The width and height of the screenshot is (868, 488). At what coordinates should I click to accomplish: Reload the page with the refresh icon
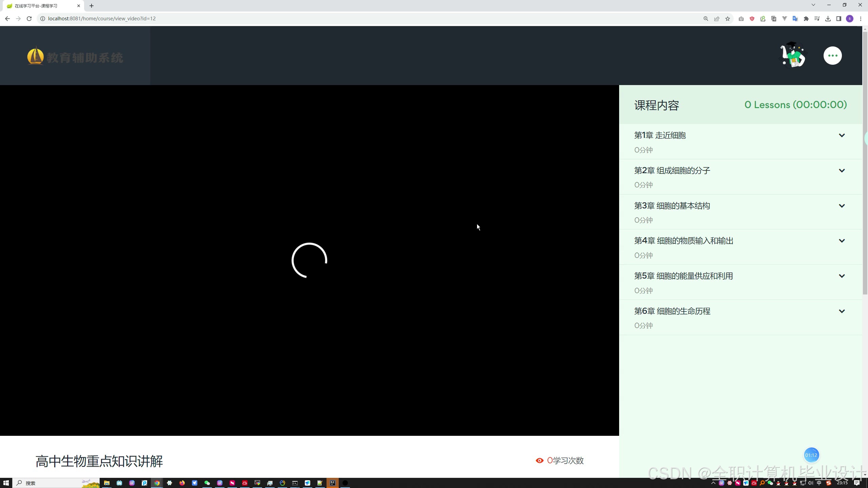click(29, 19)
